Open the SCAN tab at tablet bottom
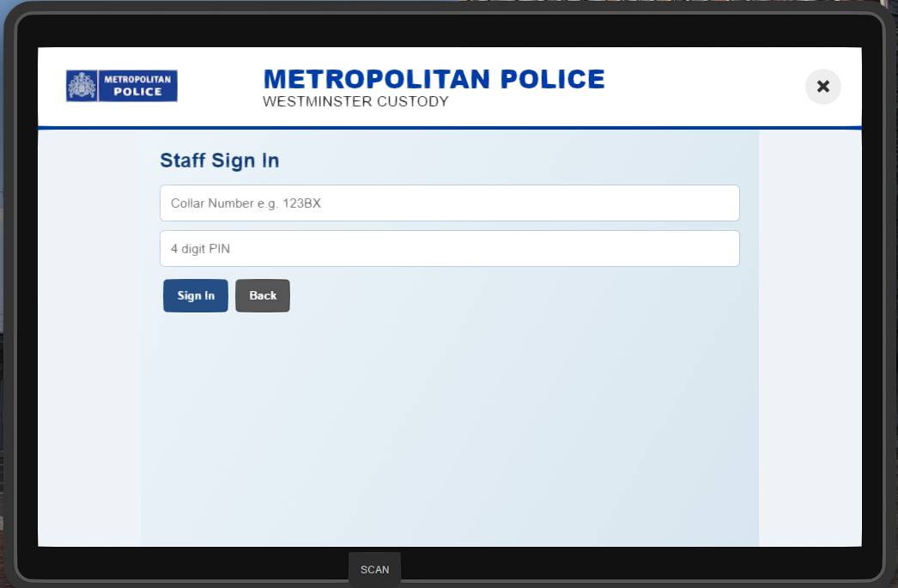This screenshot has height=588, width=898. pyautogui.click(x=374, y=570)
